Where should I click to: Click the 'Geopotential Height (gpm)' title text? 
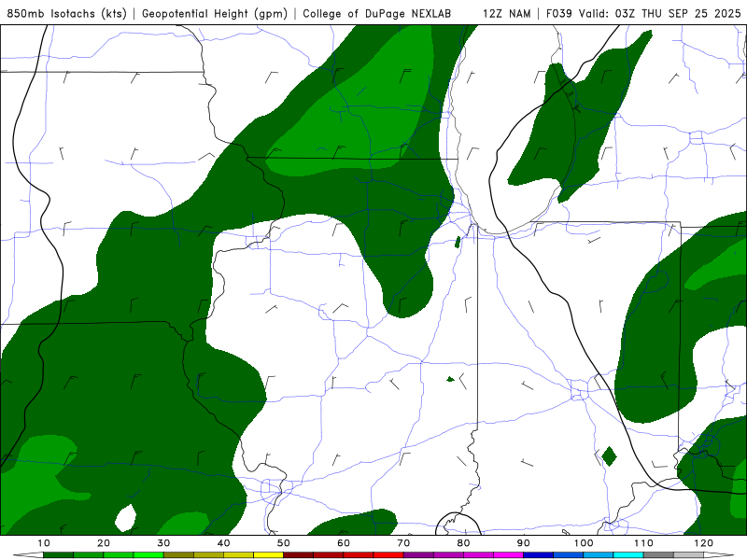tap(215, 14)
